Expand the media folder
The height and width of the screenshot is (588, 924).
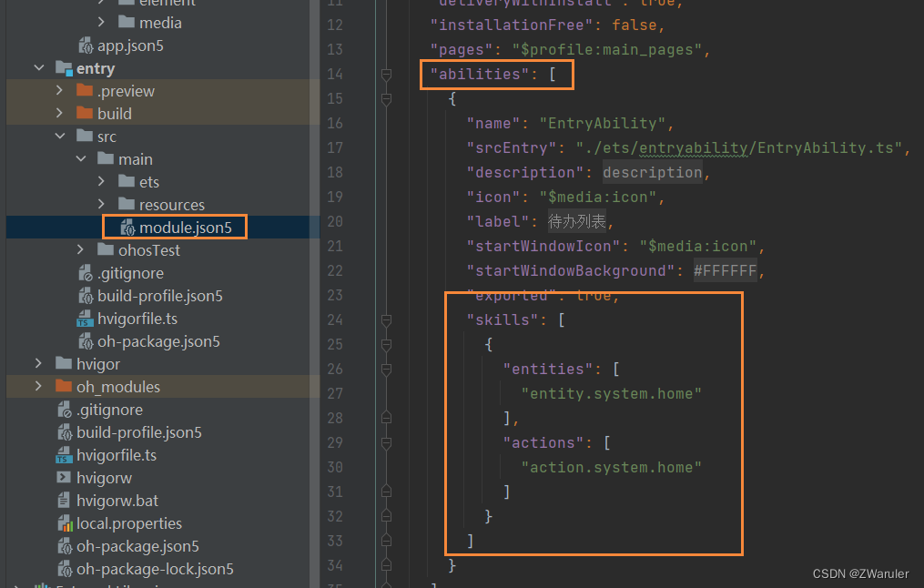tap(101, 23)
